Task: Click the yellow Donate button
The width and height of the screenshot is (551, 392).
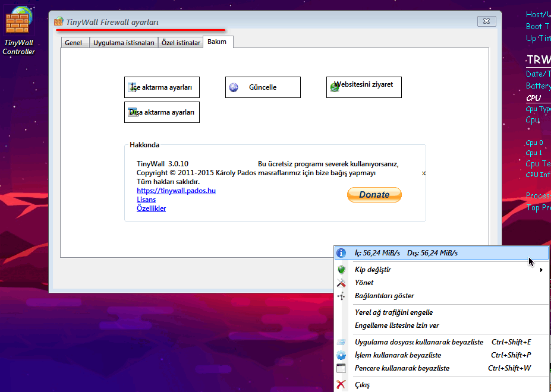Action: (374, 195)
